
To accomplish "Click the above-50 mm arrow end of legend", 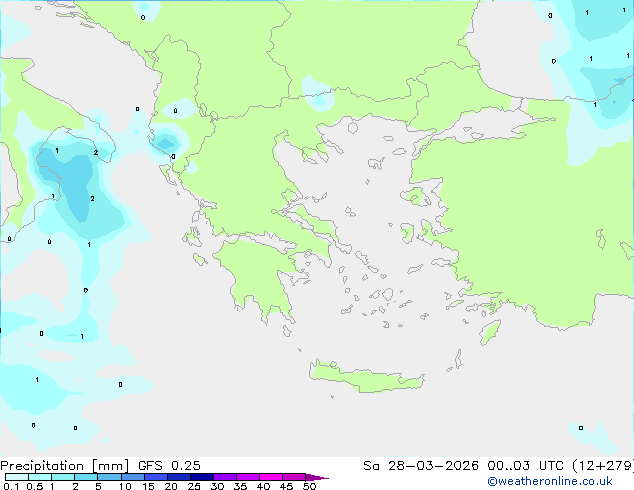I will coord(317,477).
